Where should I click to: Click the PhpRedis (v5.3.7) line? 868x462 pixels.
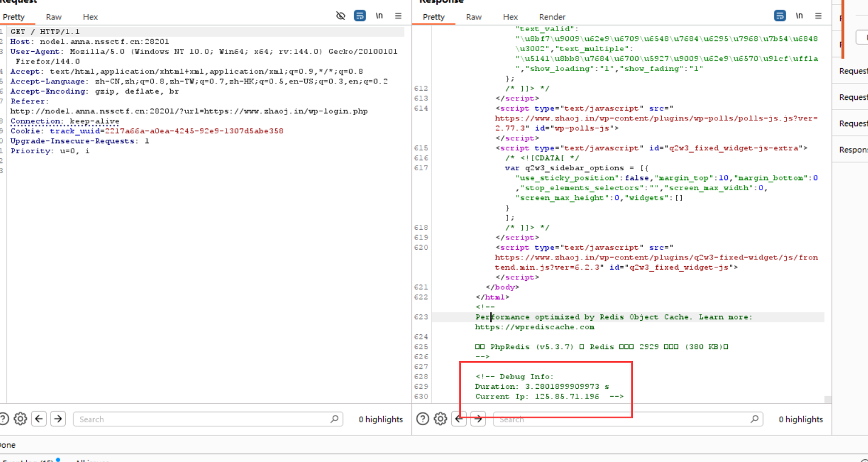(602, 347)
